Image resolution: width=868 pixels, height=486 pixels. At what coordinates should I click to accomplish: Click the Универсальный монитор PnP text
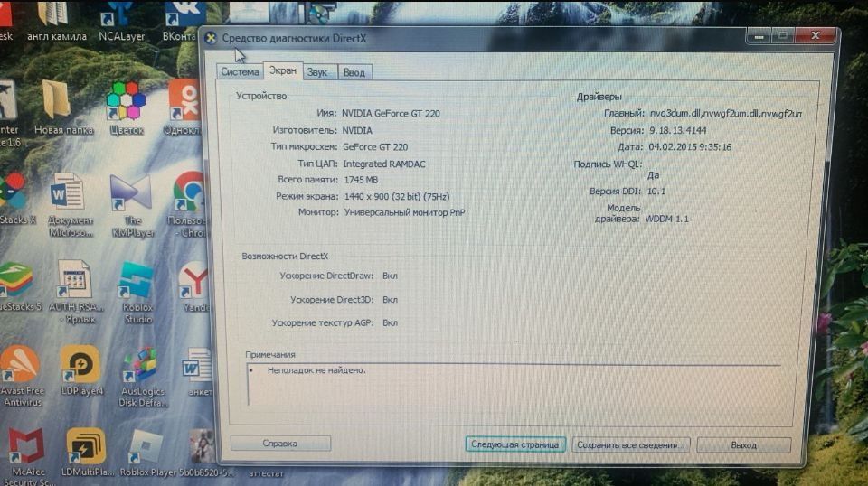pos(405,212)
